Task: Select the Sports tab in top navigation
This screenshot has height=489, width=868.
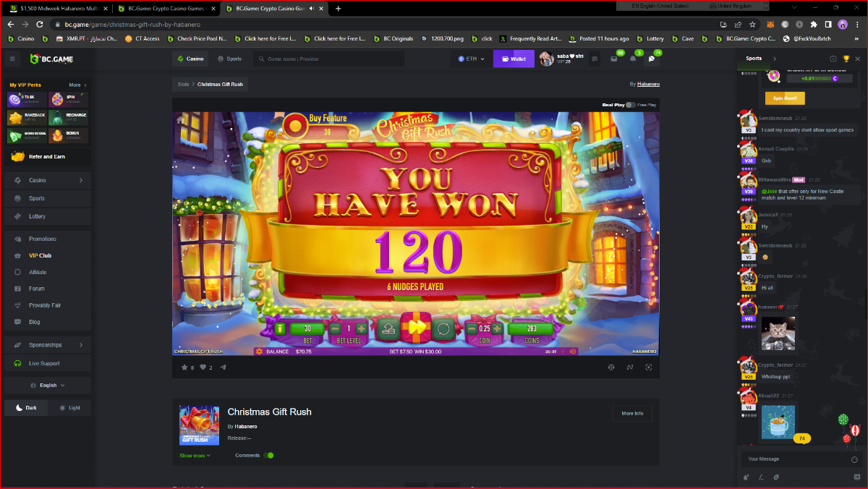Action: [229, 59]
